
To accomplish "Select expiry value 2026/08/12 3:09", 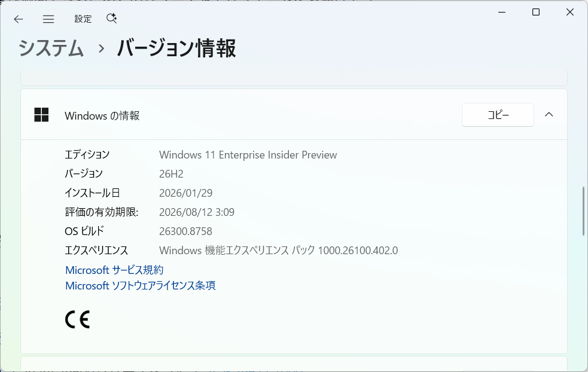I will [197, 212].
